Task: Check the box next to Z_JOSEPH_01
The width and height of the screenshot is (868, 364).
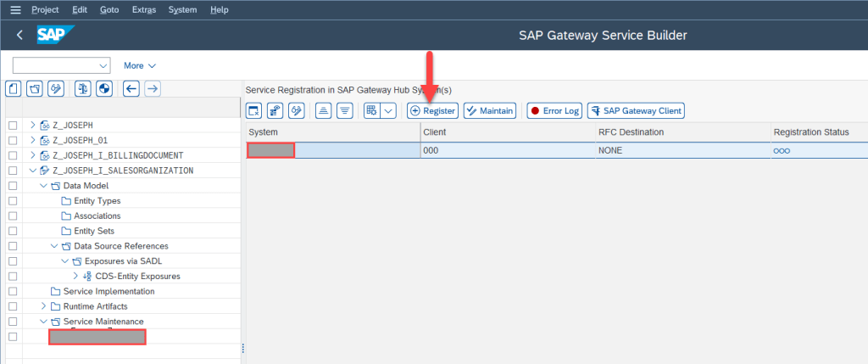Action: click(x=13, y=140)
